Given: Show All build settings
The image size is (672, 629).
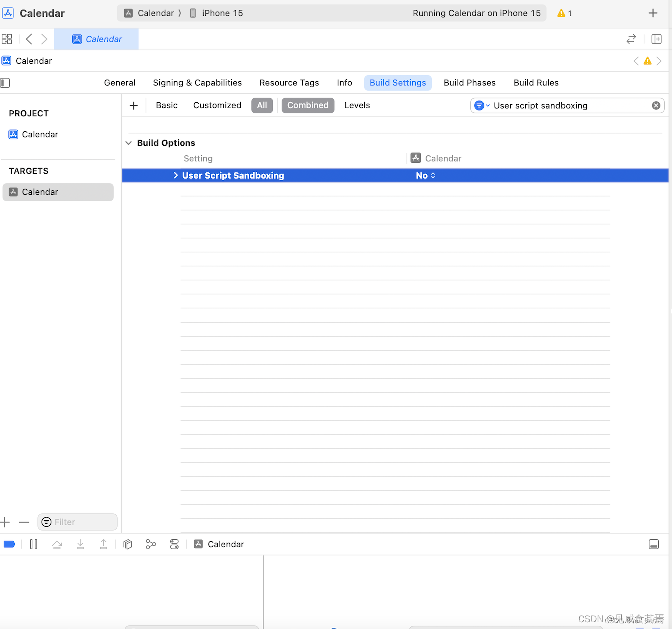Looking at the screenshot, I should pyautogui.click(x=262, y=105).
